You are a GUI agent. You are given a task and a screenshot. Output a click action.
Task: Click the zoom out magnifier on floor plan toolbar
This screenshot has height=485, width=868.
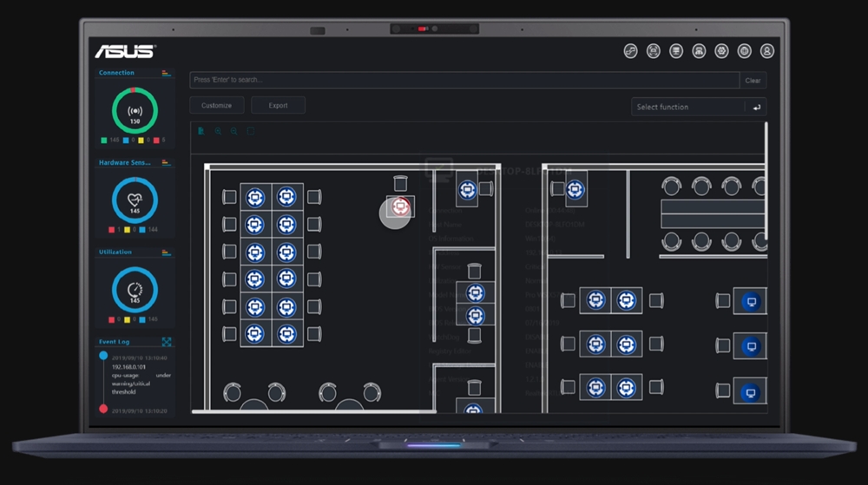pos(233,131)
